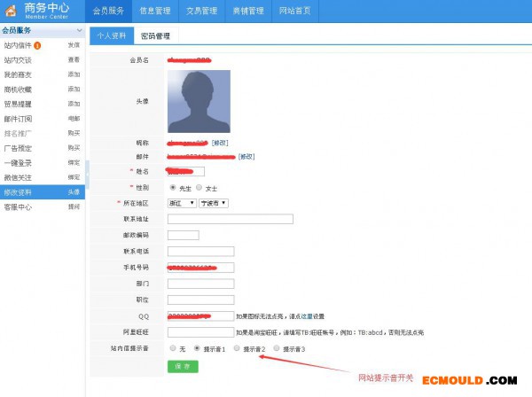Open the city dropdown showing 宁波市

tap(213, 203)
